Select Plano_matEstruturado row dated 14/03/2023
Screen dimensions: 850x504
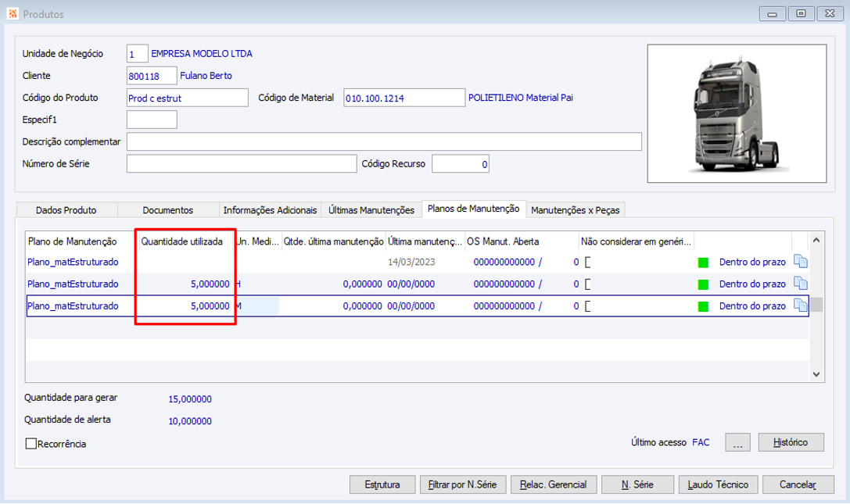(418, 262)
